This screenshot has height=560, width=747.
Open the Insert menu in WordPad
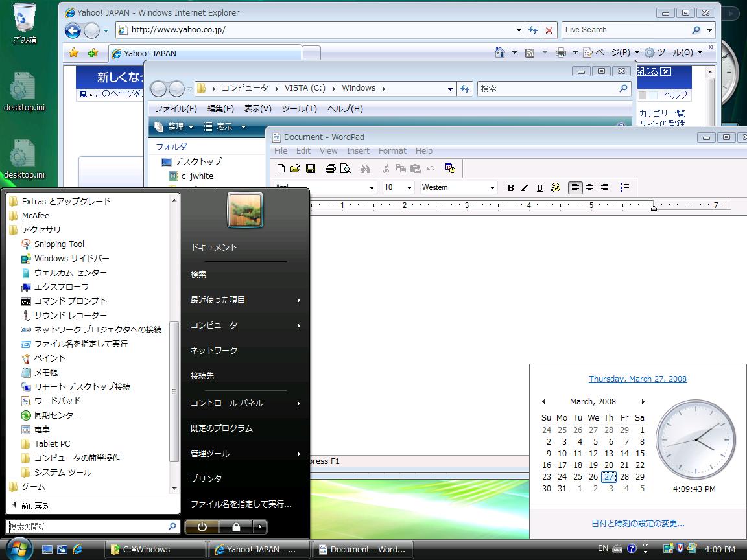(x=358, y=151)
